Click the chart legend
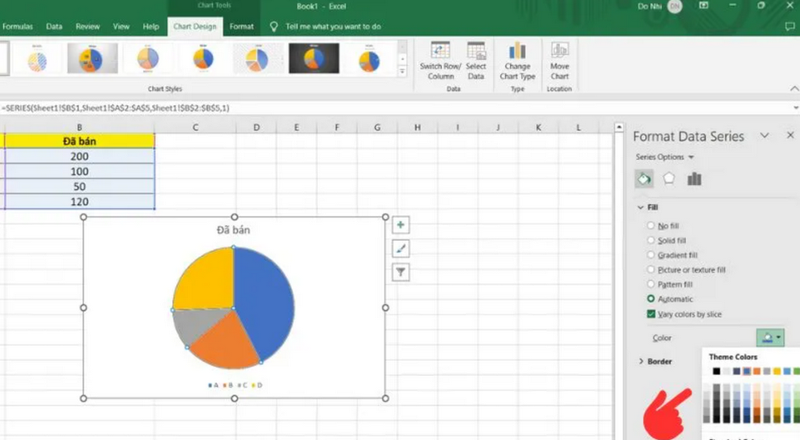 click(x=235, y=385)
